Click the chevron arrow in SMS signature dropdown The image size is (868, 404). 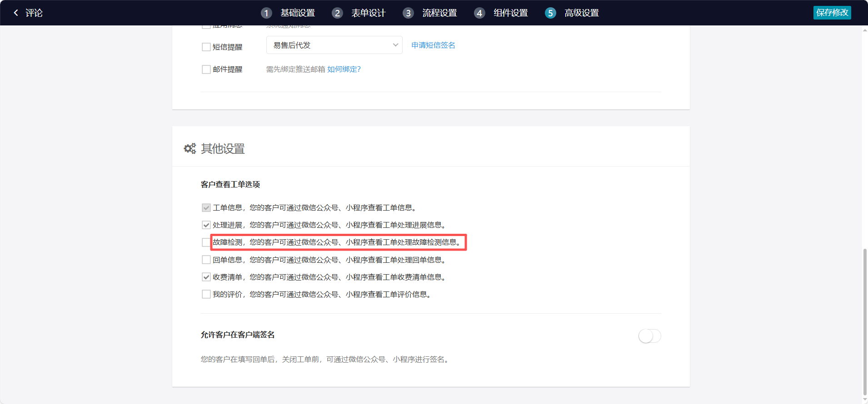(395, 45)
